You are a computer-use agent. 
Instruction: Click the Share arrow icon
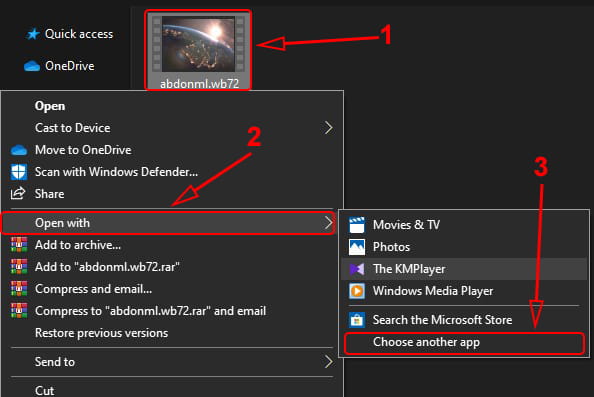(x=18, y=194)
